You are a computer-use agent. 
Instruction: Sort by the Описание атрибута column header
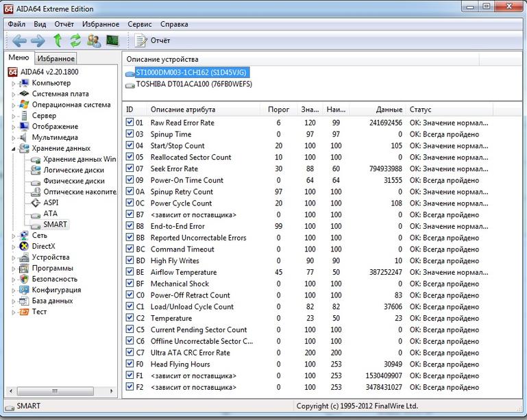203,110
